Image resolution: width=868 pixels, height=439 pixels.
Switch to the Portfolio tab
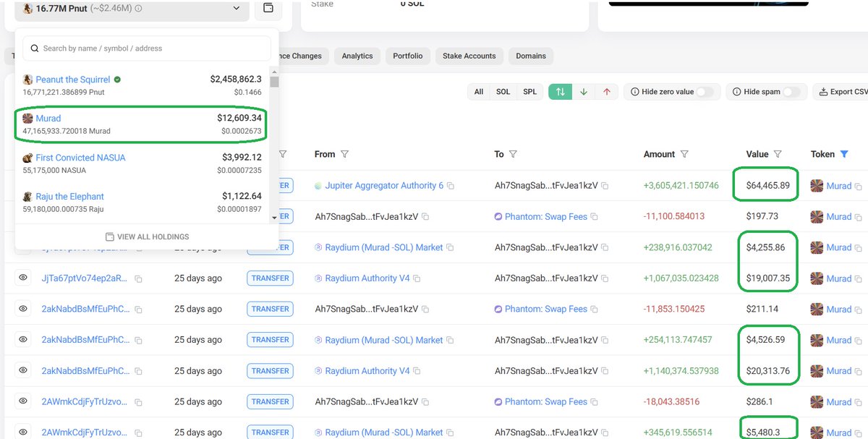point(408,56)
